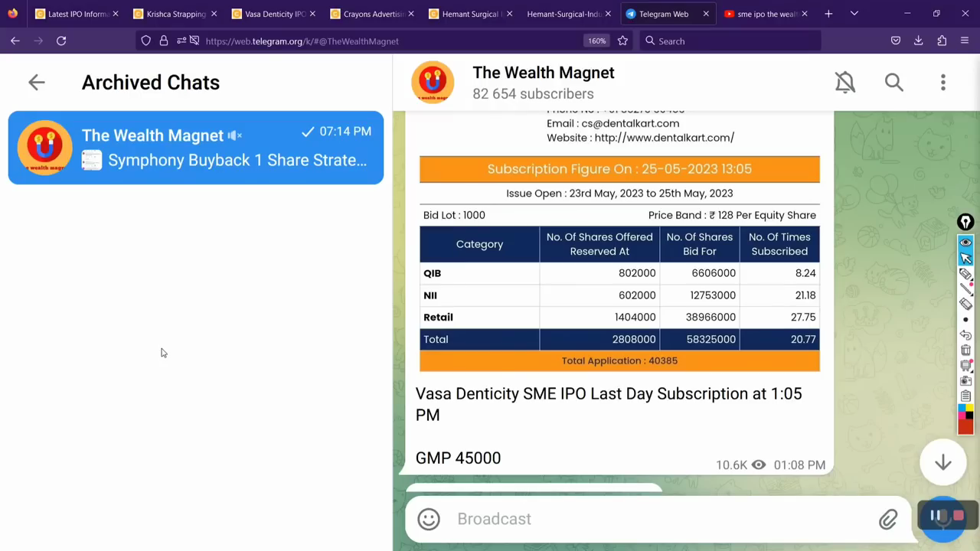This screenshot has height=551, width=980.
Task: Open the multicolor palette swatch
Action: click(965, 411)
